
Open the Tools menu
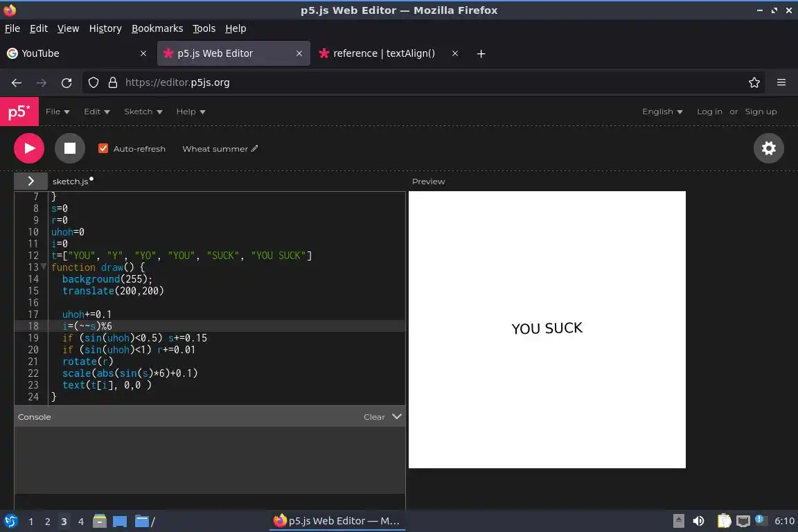(204, 28)
